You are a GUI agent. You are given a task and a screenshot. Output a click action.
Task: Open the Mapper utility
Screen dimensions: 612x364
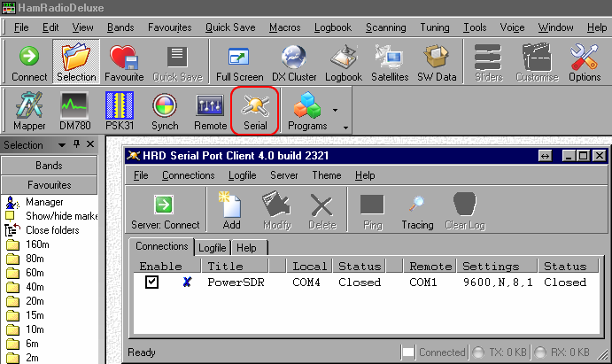tap(30, 112)
